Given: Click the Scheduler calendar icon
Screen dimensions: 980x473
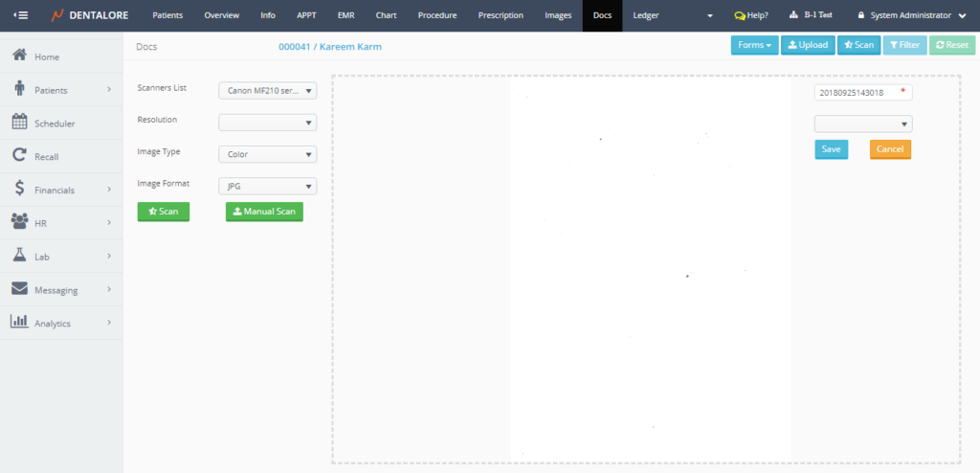Looking at the screenshot, I should point(19,122).
